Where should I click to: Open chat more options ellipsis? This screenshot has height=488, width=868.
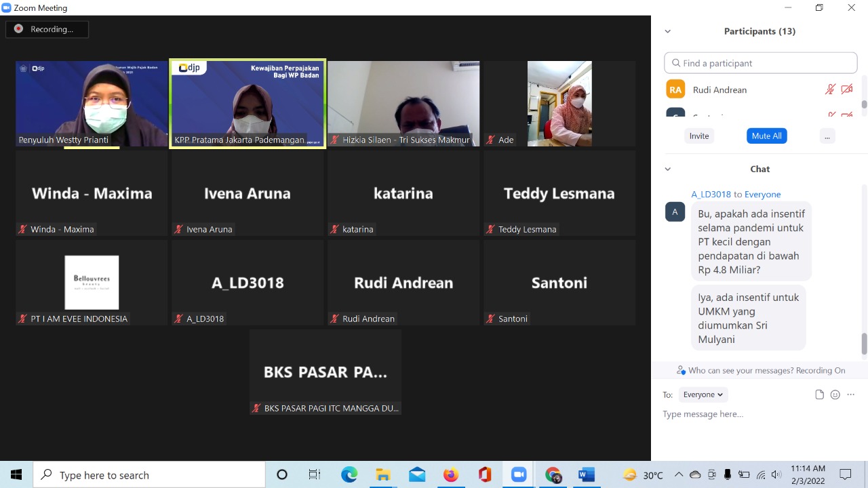click(x=851, y=394)
